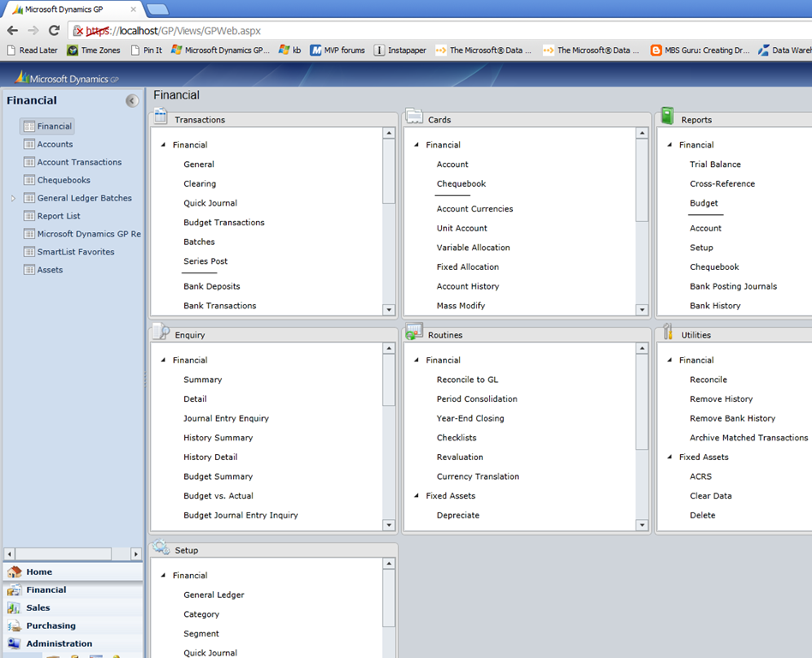Collapse the Financial navigation pane arrow button
This screenshot has height=658, width=812.
(132, 100)
